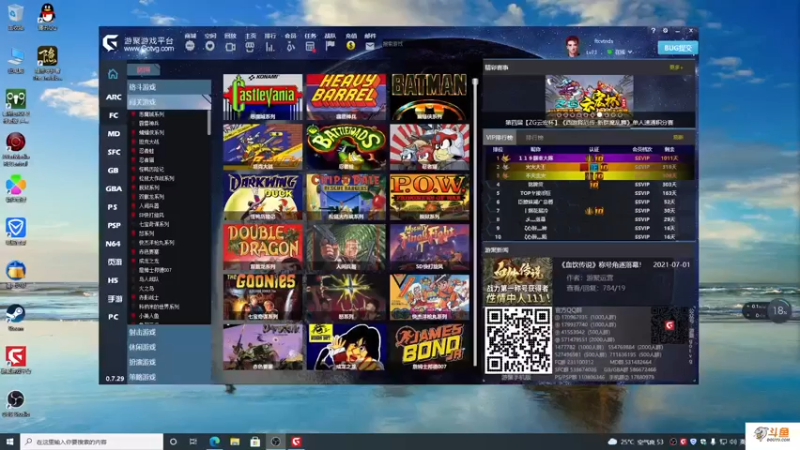The image size is (800, 450).
Task: Open the Batman game thumbnail
Action: click(x=430, y=97)
